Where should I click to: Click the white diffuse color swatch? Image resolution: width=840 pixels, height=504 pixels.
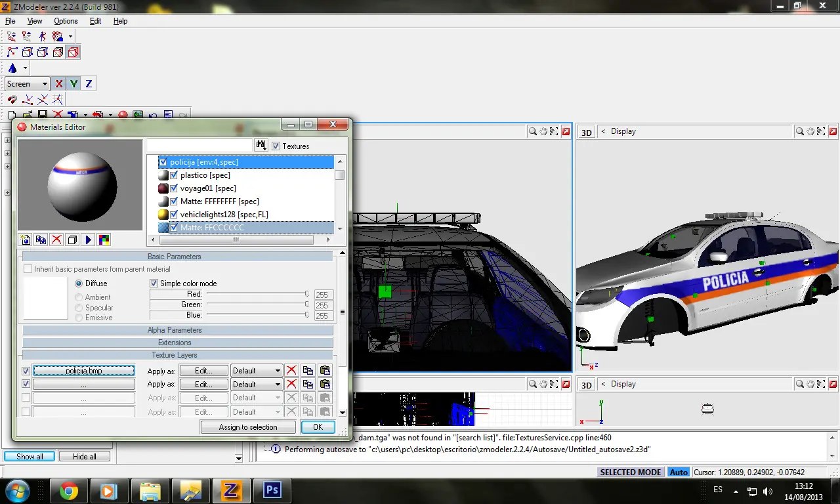pos(46,299)
